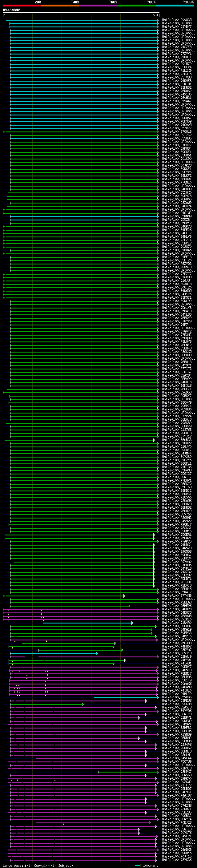The width and height of the screenshot is (197, 868).
Task: Select hit label UniRef100_Q5KNM9
Action: (176, 216)
